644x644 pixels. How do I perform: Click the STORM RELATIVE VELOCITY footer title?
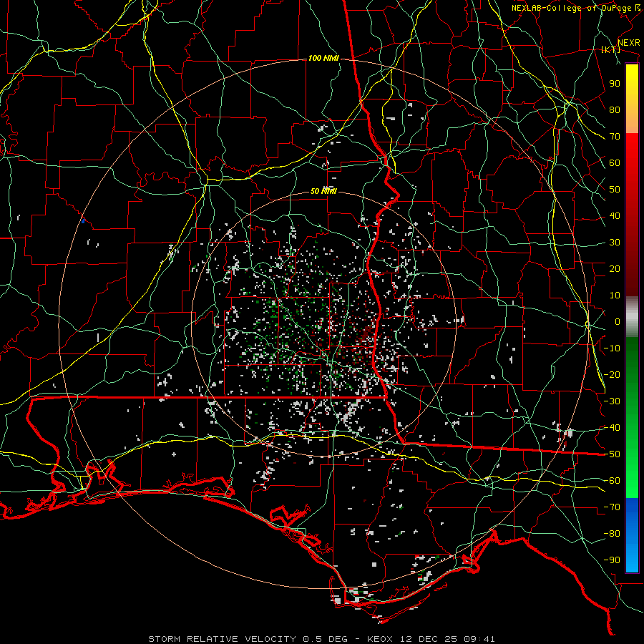click(x=223, y=639)
